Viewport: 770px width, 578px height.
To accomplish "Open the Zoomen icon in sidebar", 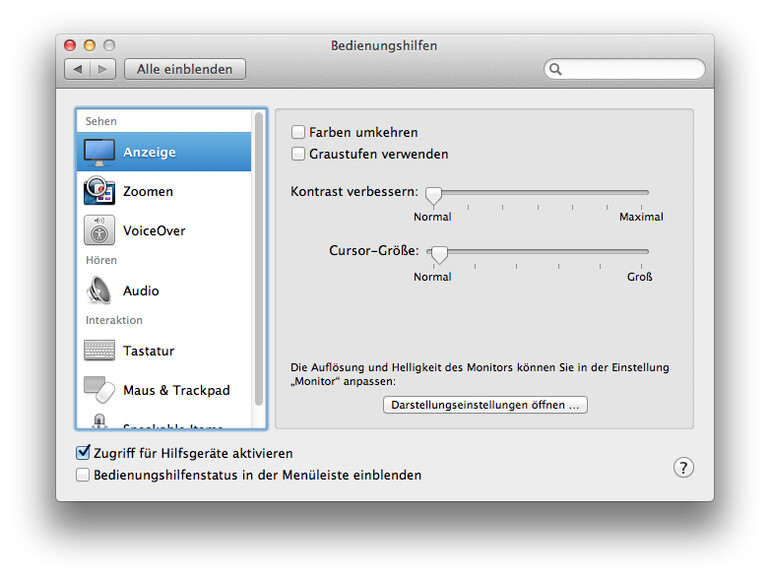I will point(99,191).
